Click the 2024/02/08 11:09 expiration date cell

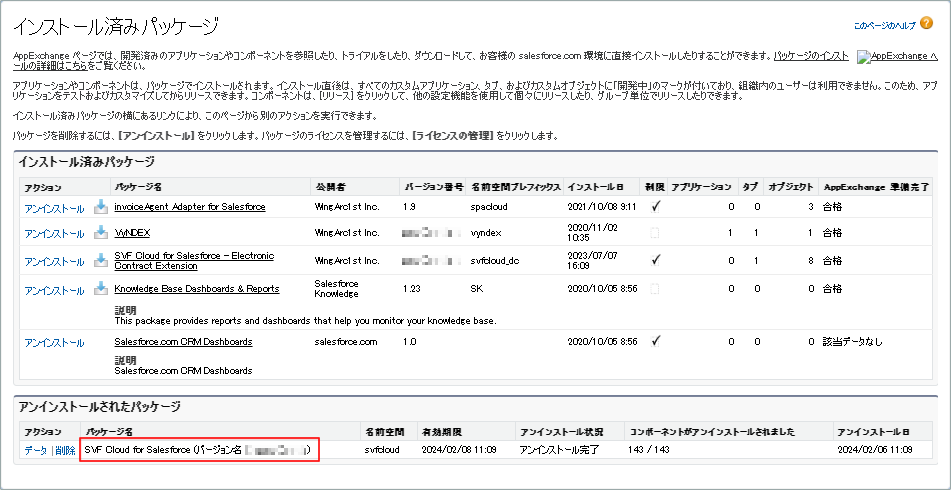tap(459, 451)
